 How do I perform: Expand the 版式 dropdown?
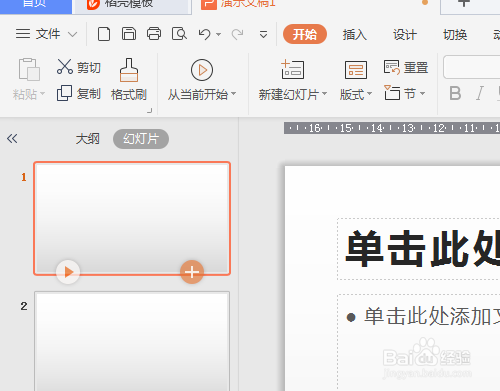[369, 94]
